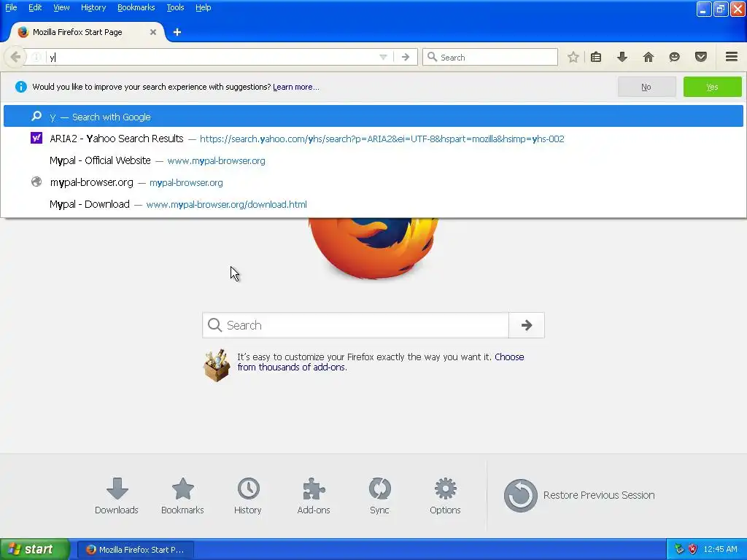Open the Downloads arrow in toolbar
Viewport: 747px width, 560px height.
pos(622,57)
